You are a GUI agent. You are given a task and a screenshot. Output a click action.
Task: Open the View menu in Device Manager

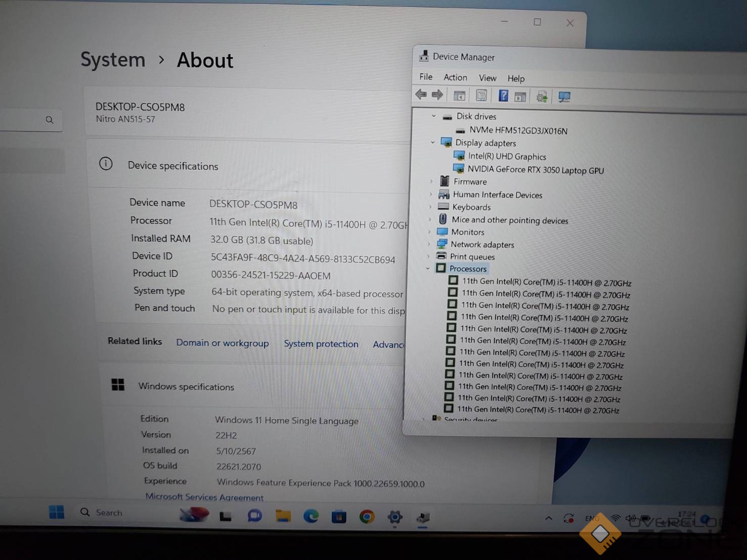(487, 78)
